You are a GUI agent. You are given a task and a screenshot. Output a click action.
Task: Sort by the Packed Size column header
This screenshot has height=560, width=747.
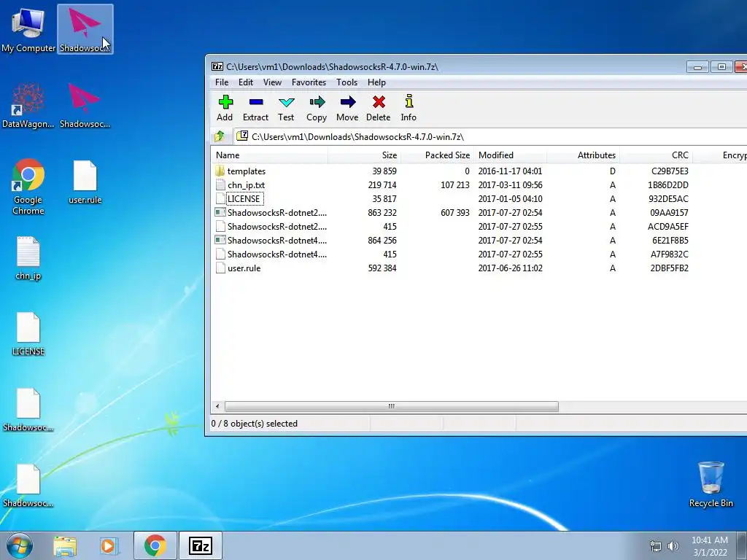[x=438, y=155]
